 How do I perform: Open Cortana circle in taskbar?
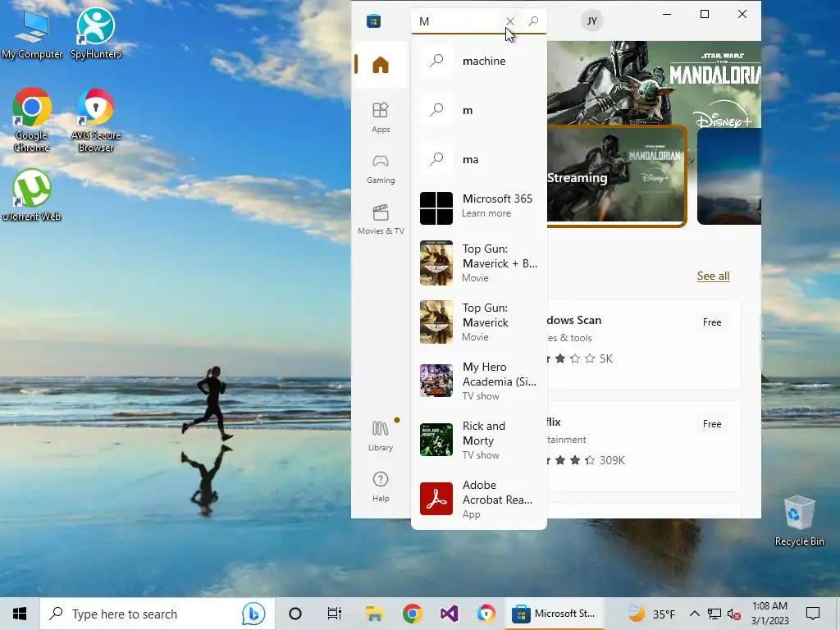[x=295, y=614]
